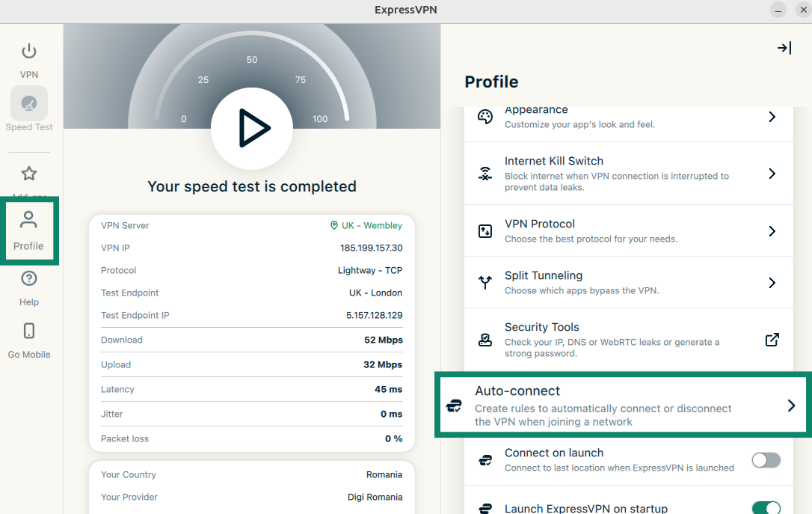
Task: Select the Profile tab in sidebar
Action: pyautogui.click(x=28, y=230)
